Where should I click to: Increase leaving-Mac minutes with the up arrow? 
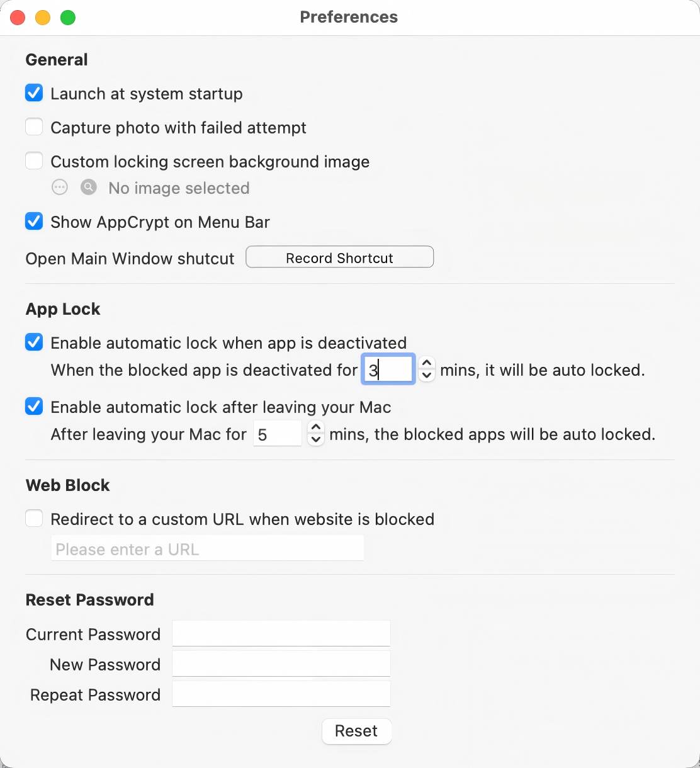[x=315, y=427]
